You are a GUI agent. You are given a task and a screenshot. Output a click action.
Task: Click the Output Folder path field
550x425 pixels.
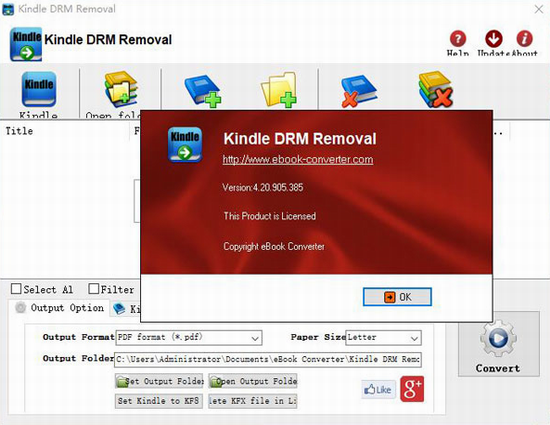[x=268, y=359]
